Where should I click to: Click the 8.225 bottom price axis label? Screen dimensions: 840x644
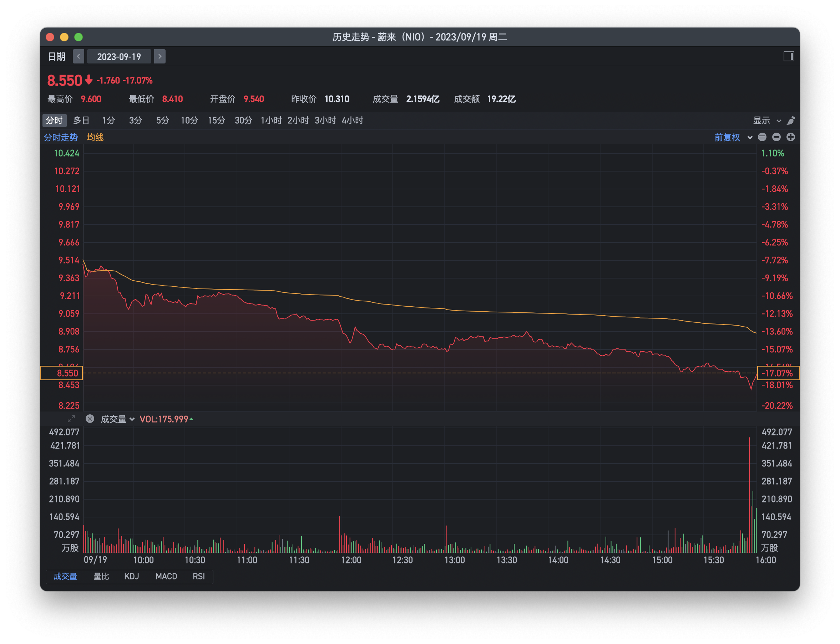click(x=69, y=405)
